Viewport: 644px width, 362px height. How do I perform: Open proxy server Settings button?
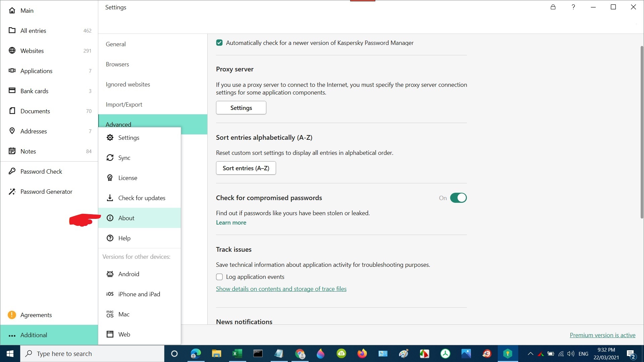pyautogui.click(x=241, y=108)
